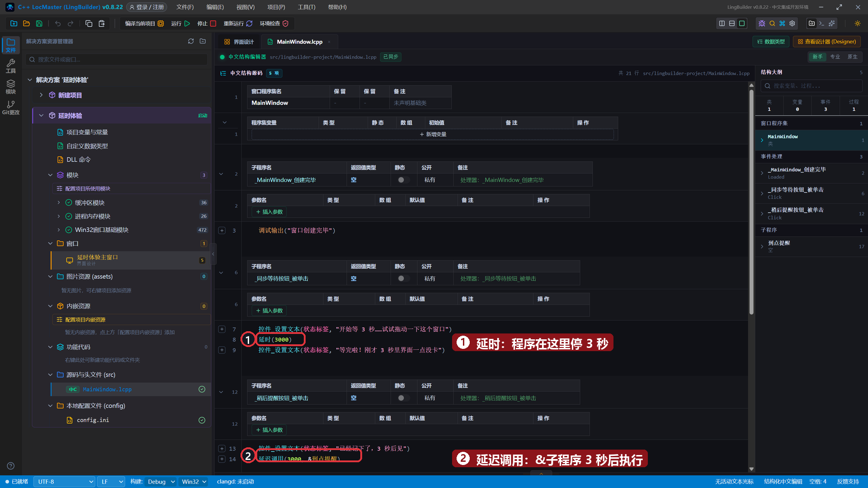Click the paste clipboard icon
The image size is (868, 488).
click(x=102, y=23)
